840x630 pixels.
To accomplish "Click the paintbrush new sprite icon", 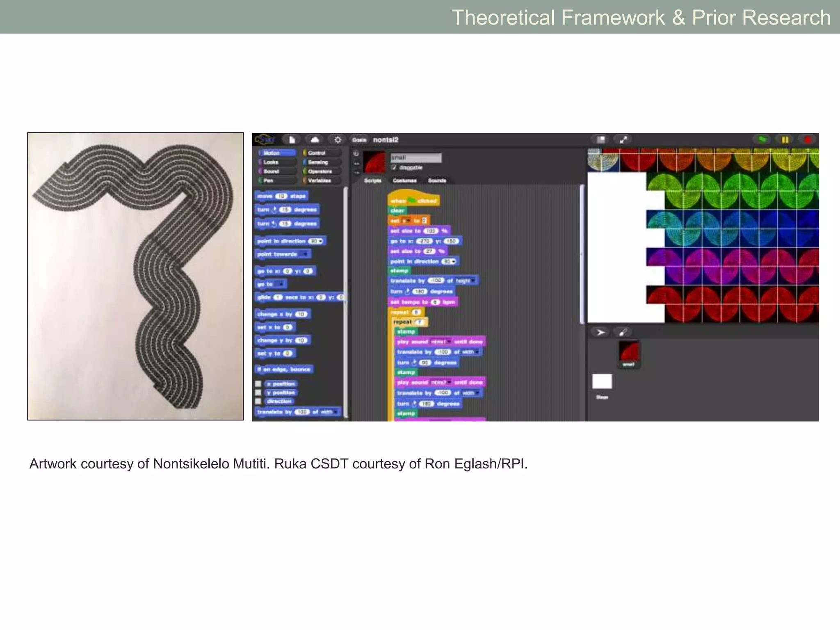I will 623,332.
